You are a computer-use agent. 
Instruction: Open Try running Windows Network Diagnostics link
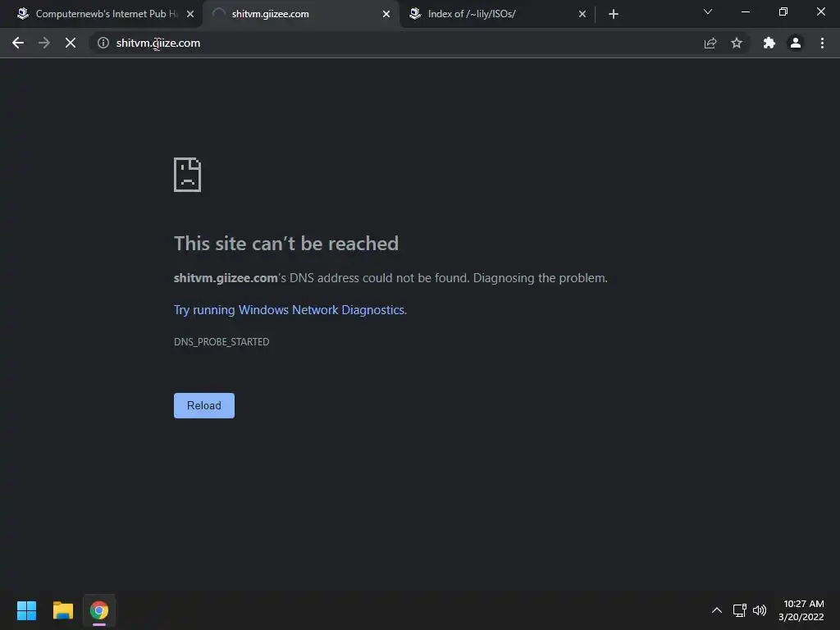pyautogui.click(x=290, y=310)
